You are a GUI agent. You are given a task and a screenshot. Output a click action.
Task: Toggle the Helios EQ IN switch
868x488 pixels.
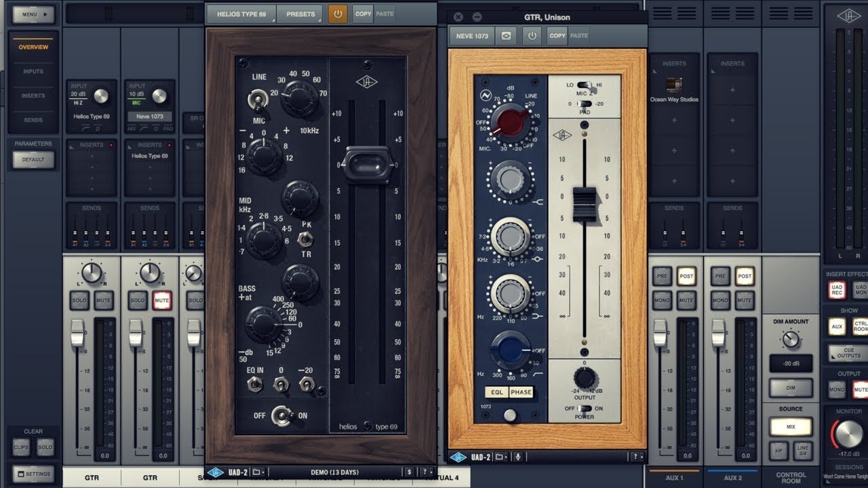pyautogui.click(x=255, y=385)
